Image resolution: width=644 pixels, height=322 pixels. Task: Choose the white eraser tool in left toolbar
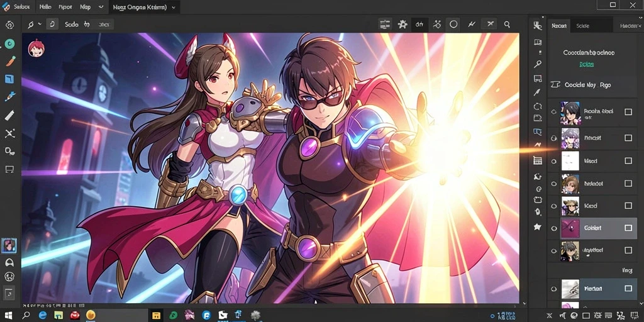coord(9,116)
